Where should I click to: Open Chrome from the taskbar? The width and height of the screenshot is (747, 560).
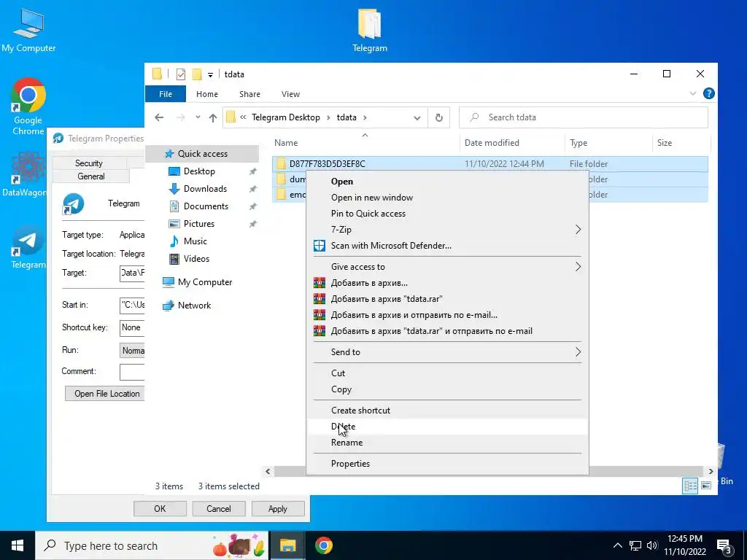click(x=323, y=545)
